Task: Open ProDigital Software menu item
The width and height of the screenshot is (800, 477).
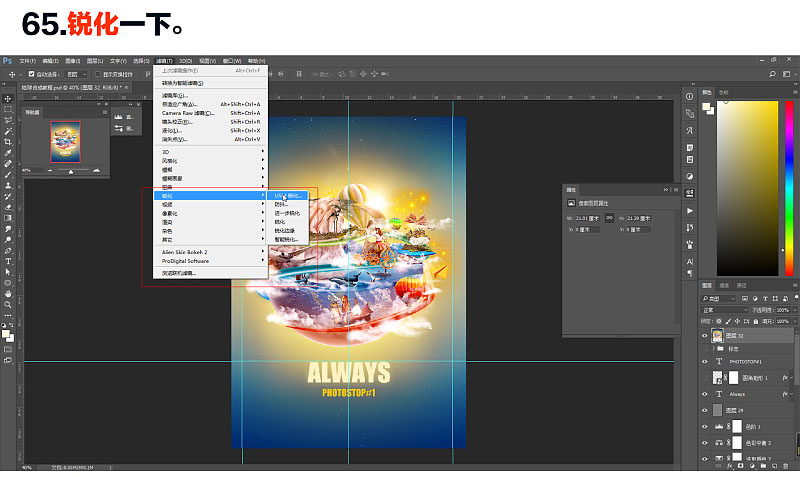Action: pos(210,261)
